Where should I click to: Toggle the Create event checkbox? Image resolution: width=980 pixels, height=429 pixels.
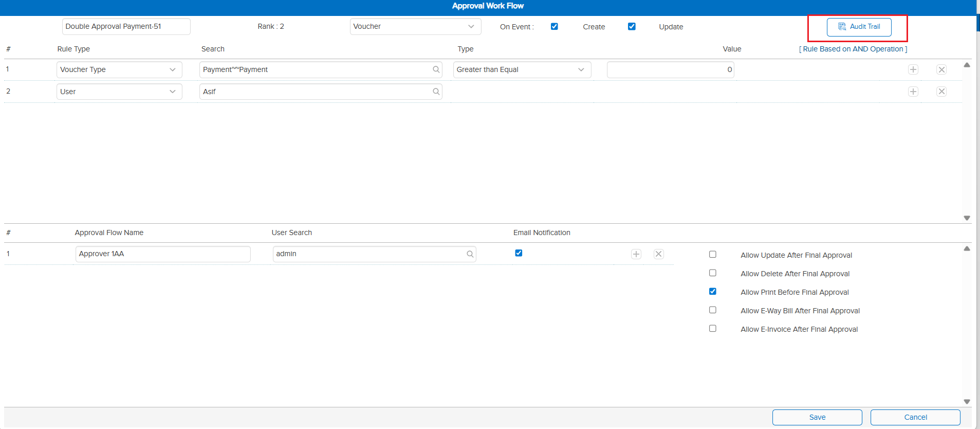pos(554,26)
